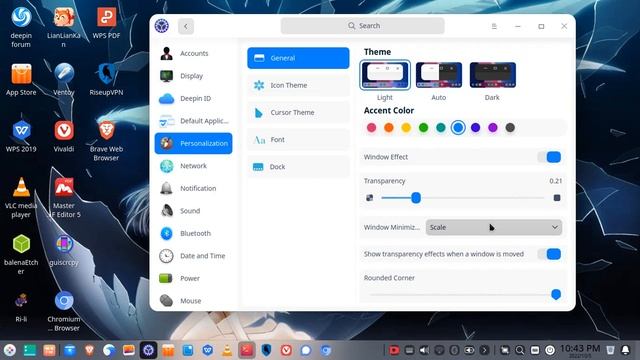Open deepin forum desktop shortcut
This screenshot has height=360, width=640.
21,27
